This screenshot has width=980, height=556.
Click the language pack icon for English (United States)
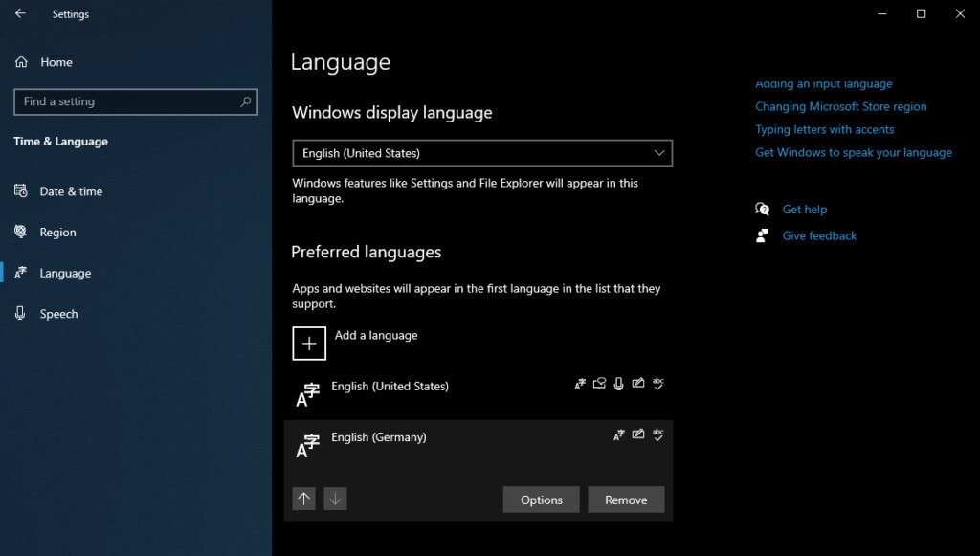tap(580, 383)
